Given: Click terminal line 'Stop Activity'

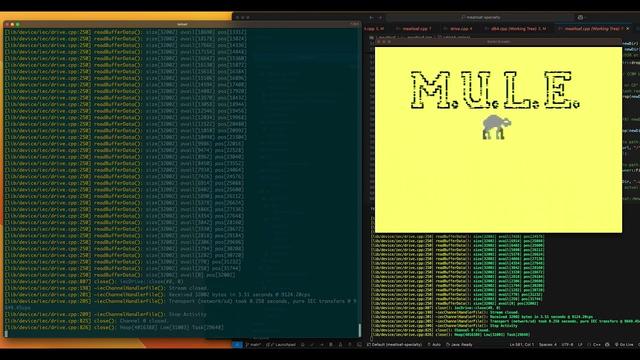Looking at the screenshot, I should (x=188, y=314).
